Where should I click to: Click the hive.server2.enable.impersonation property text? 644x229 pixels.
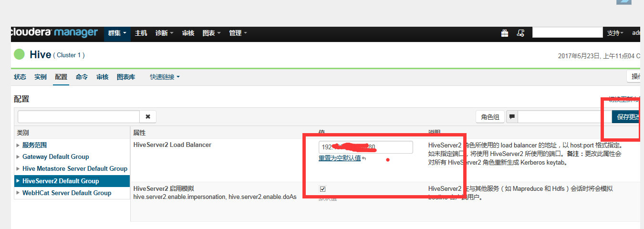point(179,197)
